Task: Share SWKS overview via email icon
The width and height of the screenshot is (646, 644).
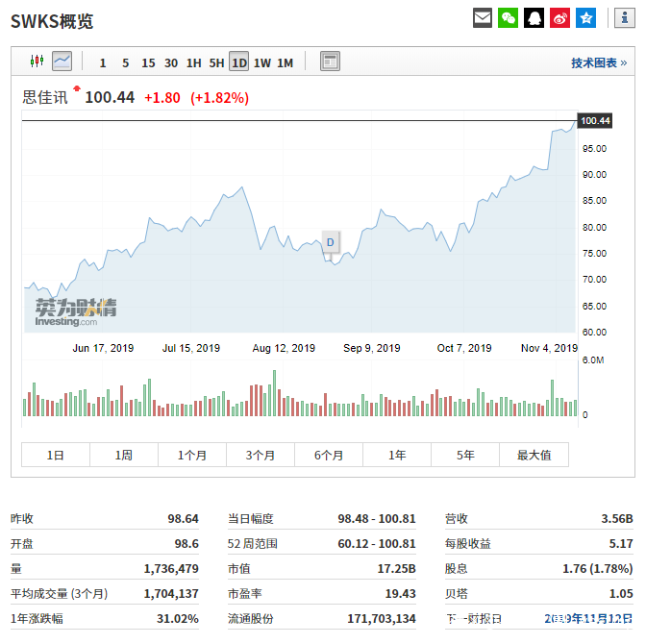Action: coord(483,17)
